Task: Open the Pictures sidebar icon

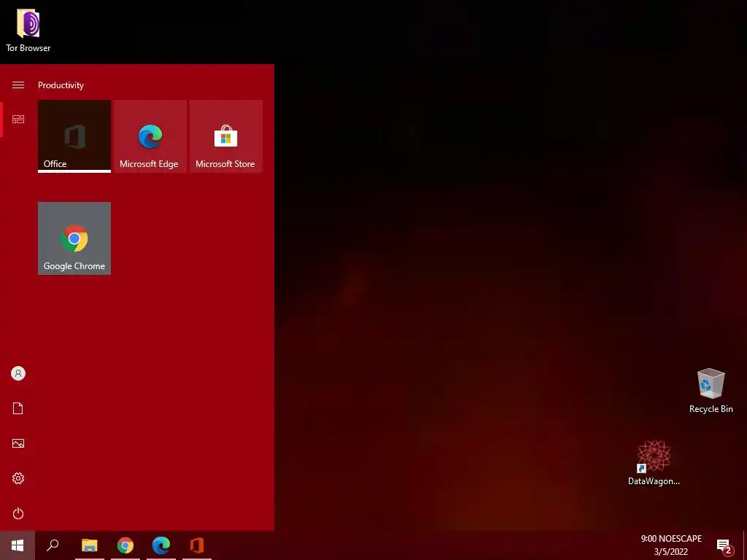Action: pyautogui.click(x=18, y=443)
